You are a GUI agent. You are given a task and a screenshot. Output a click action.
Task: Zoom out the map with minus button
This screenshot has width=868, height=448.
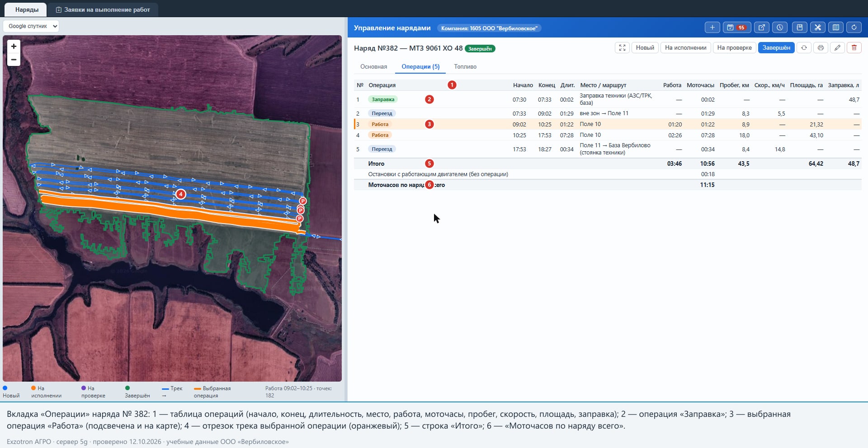pos(14,60)
